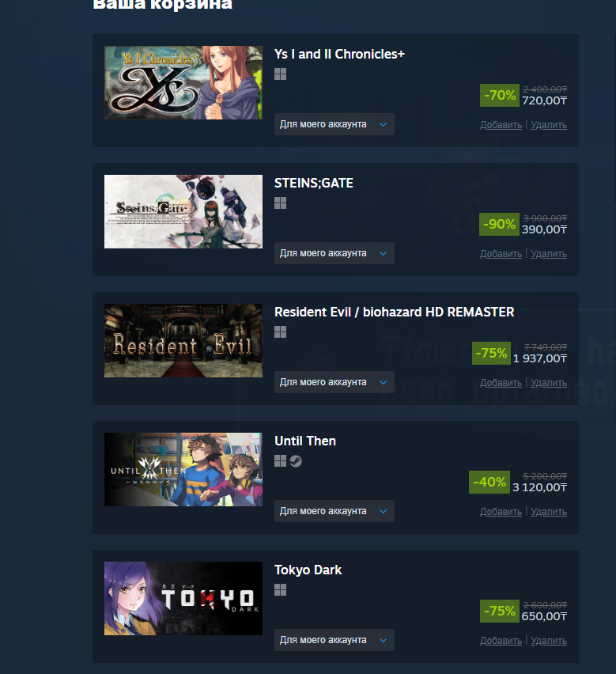Click the Windows platform icon under Tokyo Dark
This screenshot has width=616, height=674.
[280, 590]
